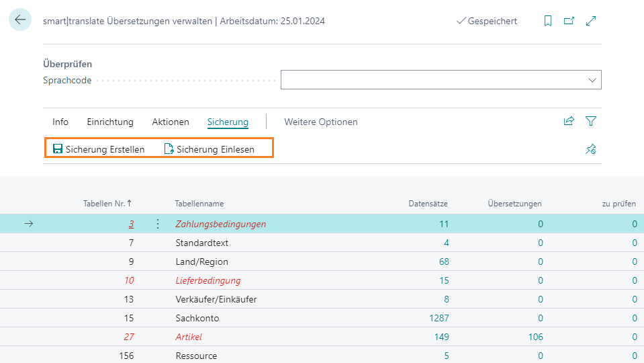
Task: Click inside the Sprachcode input field
Action: (430, 80)
